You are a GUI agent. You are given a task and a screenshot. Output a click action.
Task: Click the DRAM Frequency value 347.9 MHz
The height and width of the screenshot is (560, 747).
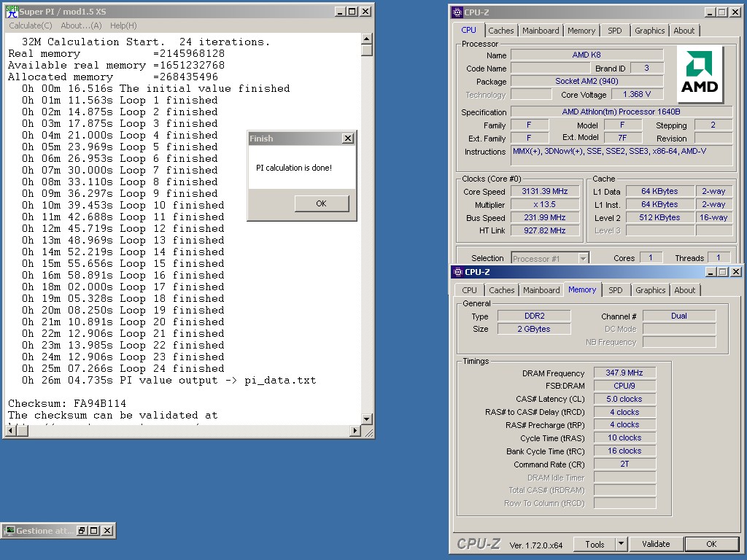pos(624,373)
